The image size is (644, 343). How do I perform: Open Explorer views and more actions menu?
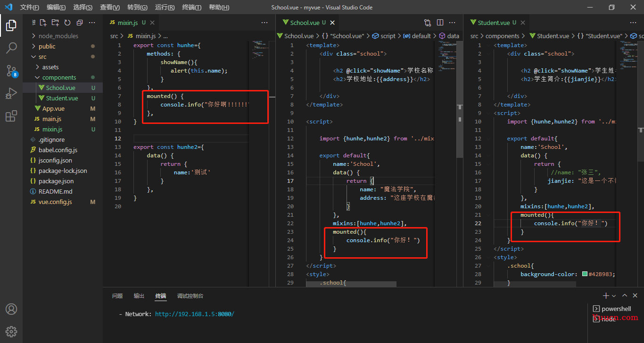click(92, 23)
